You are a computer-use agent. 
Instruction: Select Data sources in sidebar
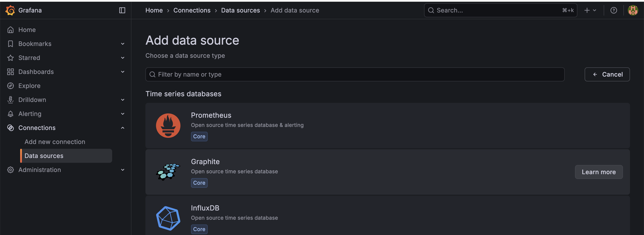coord(66,156)
